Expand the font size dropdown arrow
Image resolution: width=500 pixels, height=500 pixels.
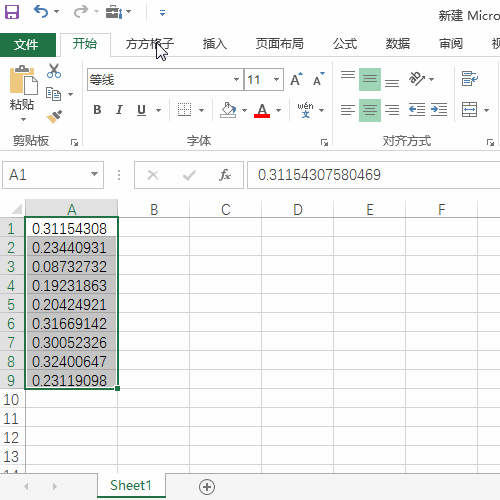click(x=276, y=79)
